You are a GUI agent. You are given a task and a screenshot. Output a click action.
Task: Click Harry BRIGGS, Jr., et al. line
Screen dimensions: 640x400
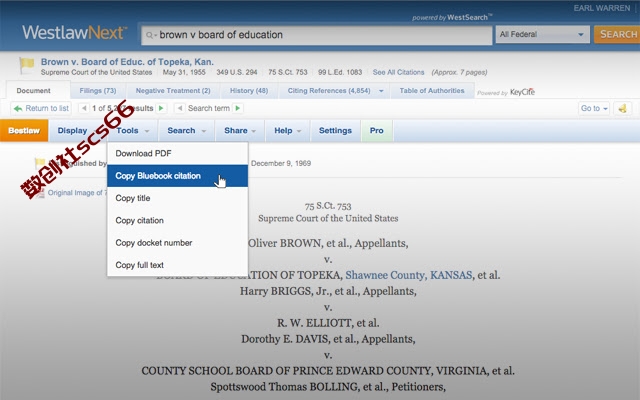(328, 291)
